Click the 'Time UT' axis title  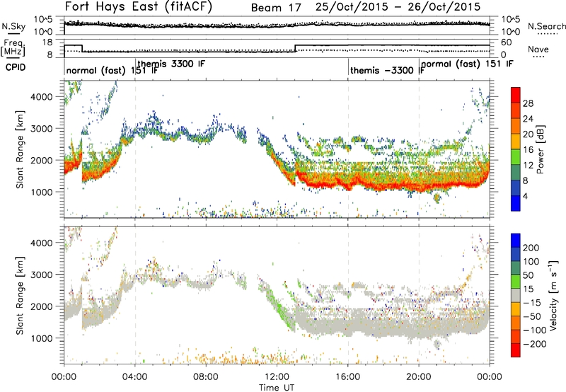coord(277,387)
